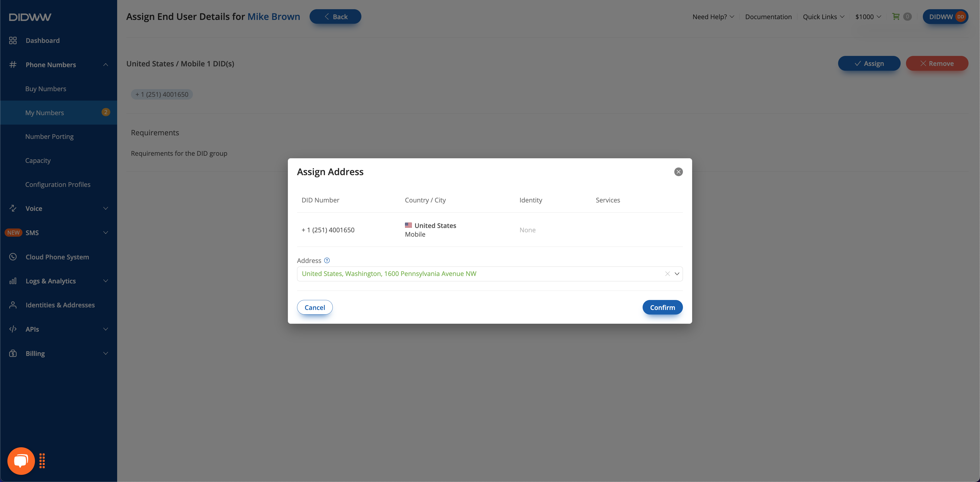Click the APIs code brackets icon
The width and height of the screenshot is (980, 482).
[13, 329]
